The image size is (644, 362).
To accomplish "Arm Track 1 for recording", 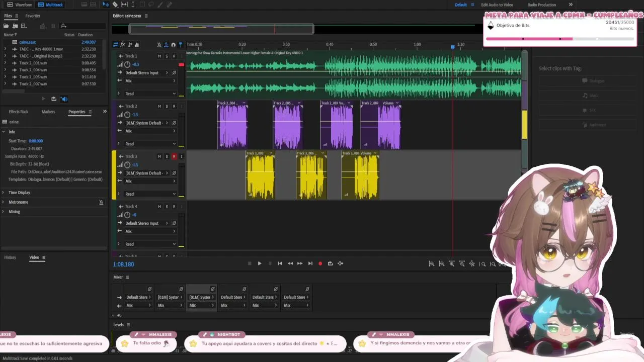I will [174, 56].
